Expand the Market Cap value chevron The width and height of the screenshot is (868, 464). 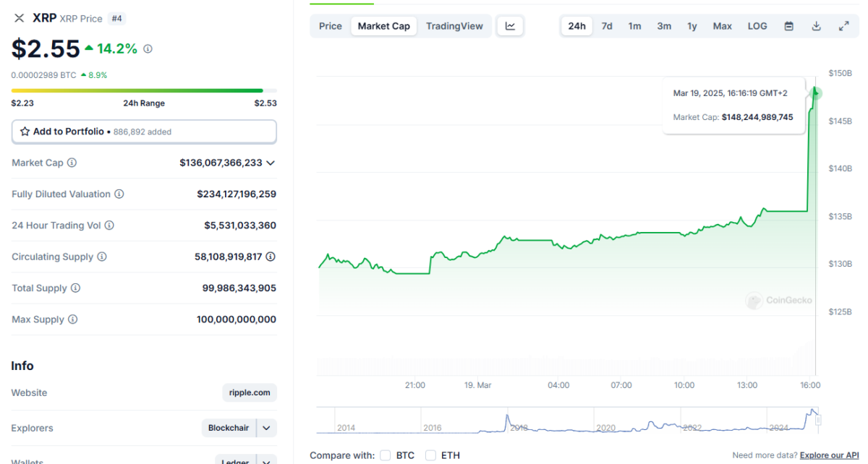[x=271, y=163]
